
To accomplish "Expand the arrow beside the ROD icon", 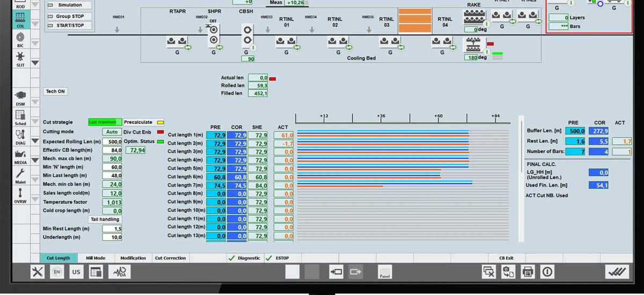I will pyautogui.click(x=35, y=4).
